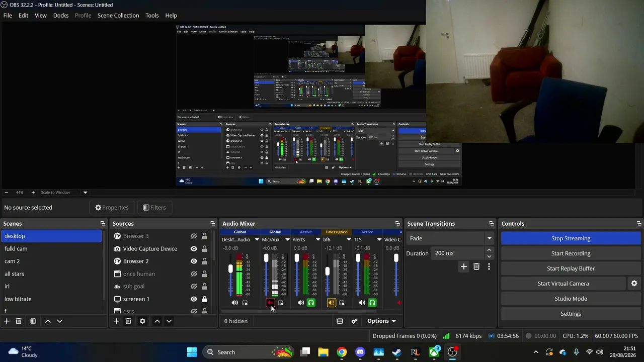Viewport: 644px width, 362px height.
Task: Open audio mixer Options dropdown
Action: pos(381,321)
